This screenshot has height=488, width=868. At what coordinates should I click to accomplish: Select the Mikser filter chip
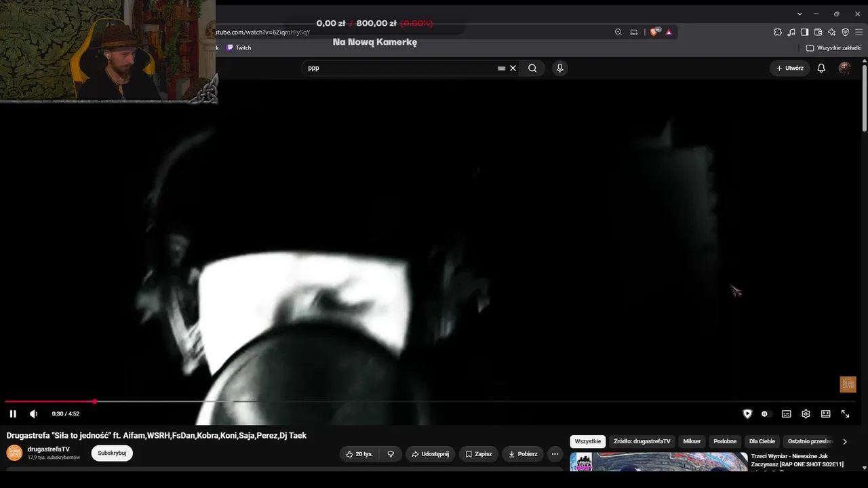click(692, 441)
